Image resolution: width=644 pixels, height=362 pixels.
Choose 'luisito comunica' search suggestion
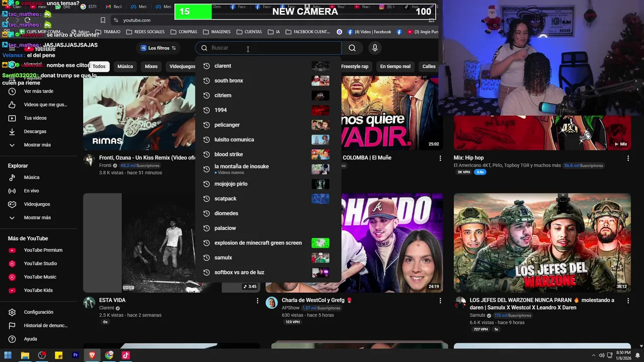pos(268,140)
